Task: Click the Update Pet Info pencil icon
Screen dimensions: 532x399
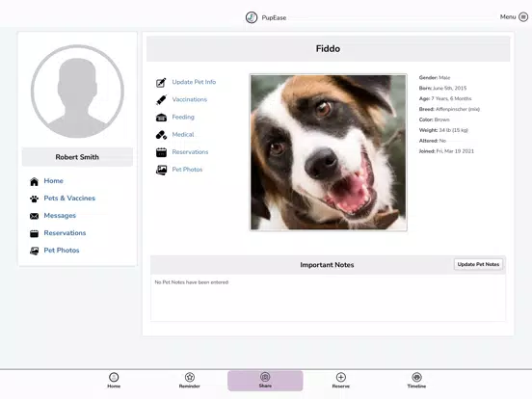Action: click(161, 83)
